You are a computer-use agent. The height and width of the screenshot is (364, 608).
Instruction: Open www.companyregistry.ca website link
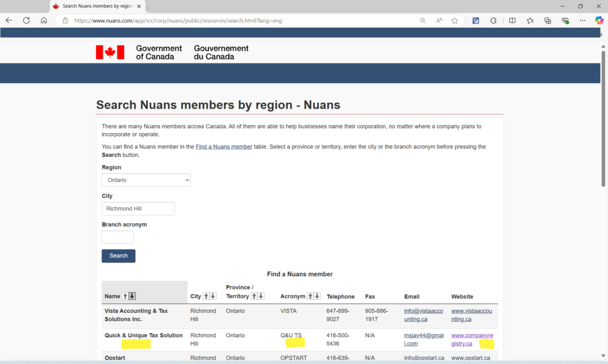pyautogui.click(x=472, y=340)
